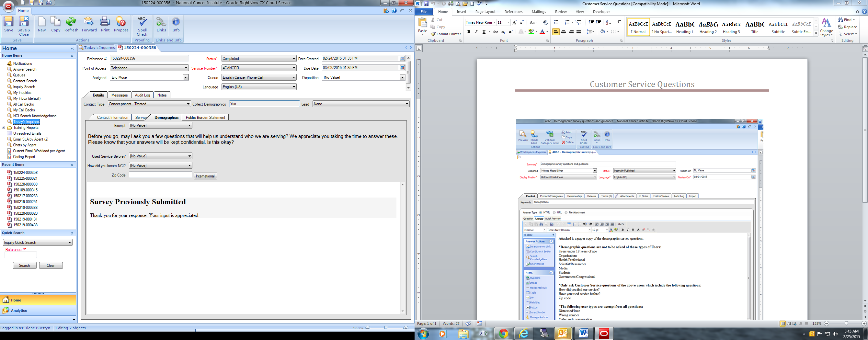Click Paste in the Word ribbon
This screenshot has height=340, width=868.
coord(423,27)
